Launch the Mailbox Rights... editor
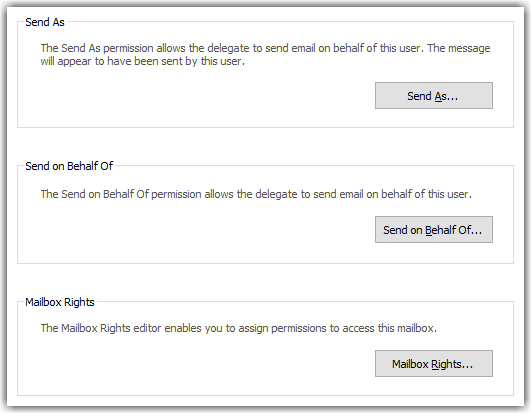The image size is (532, 414). [434, 363]
